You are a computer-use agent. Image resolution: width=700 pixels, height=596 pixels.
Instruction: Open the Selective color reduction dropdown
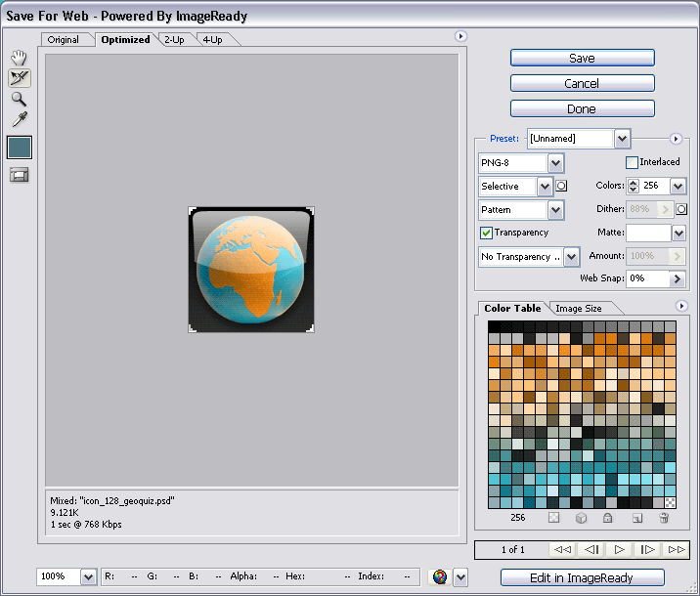pos(545,187)
